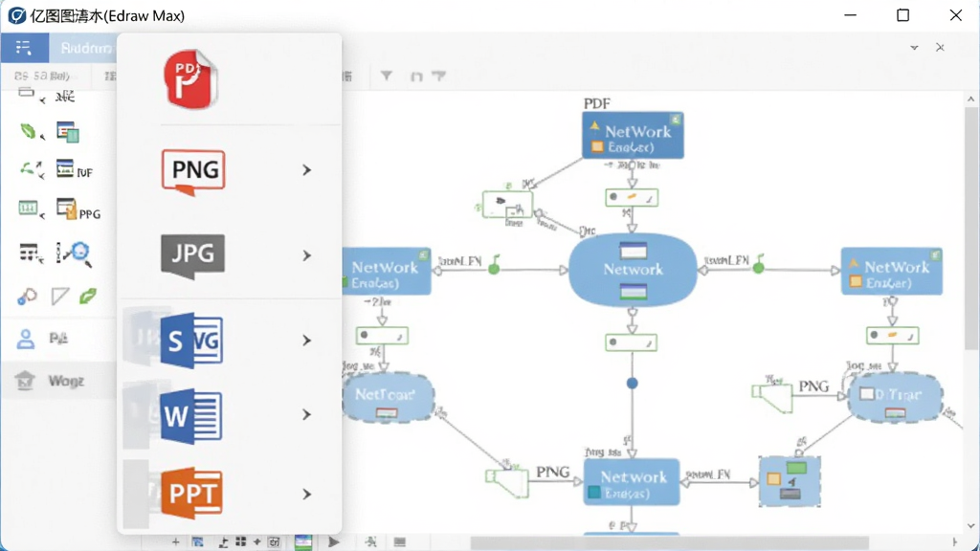Toggle the green corner box on left NetWork node
This screenshot has height=551, width=980.
424,254
